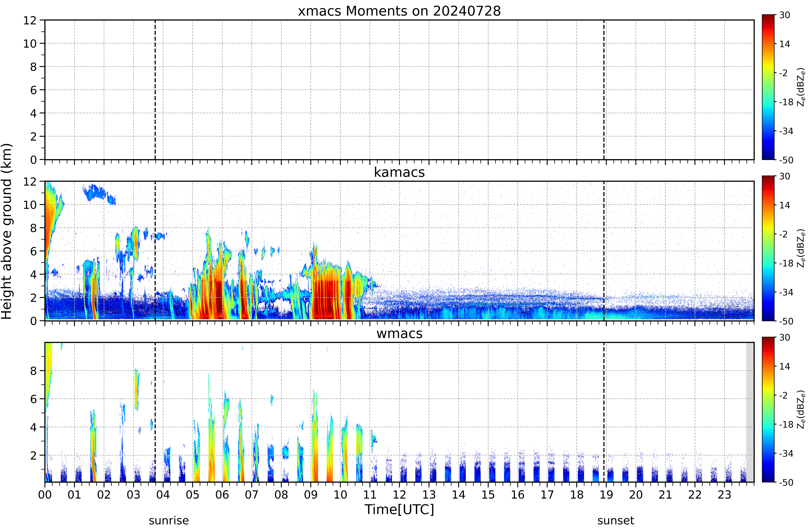Click the '12' height tick of kamacs panel
Image resolution: width=811 pixels, height=532 pixels.
tap(30, 182)
